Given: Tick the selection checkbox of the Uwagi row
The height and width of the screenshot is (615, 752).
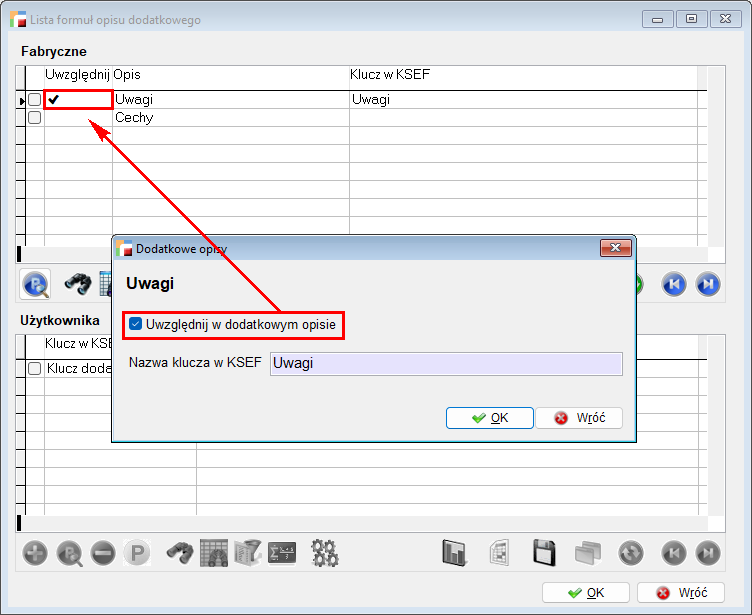Looking at the screenshot, I should [34, 100].
